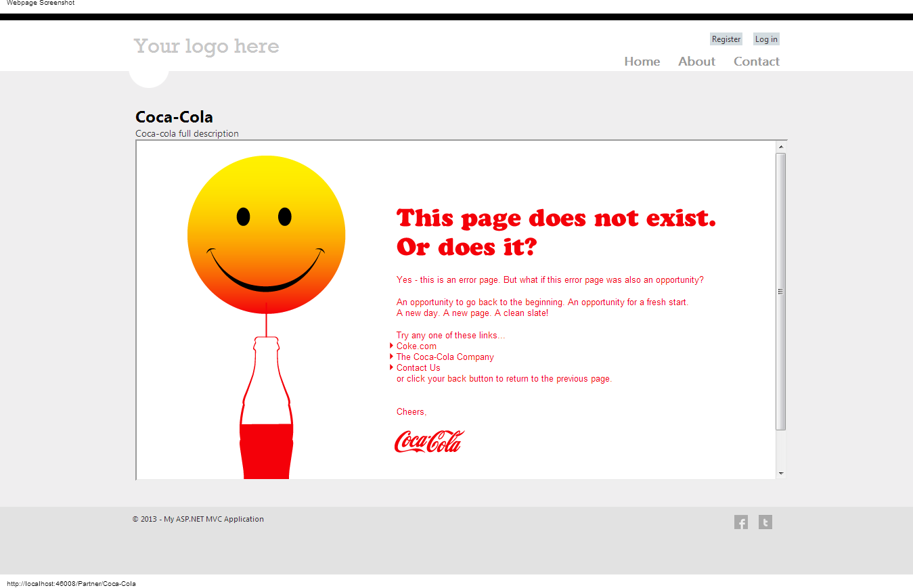Open the Twitter icon in the footer

click(765, 522)
